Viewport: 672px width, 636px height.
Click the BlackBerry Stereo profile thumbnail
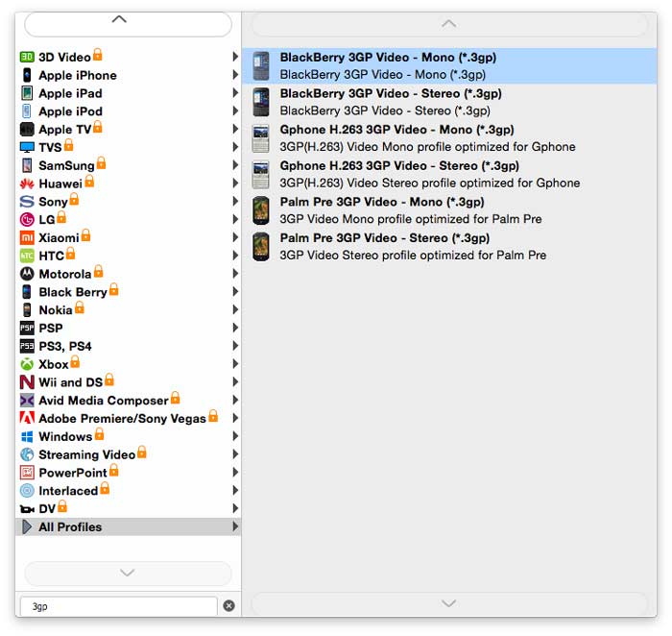tap(261, 102)
